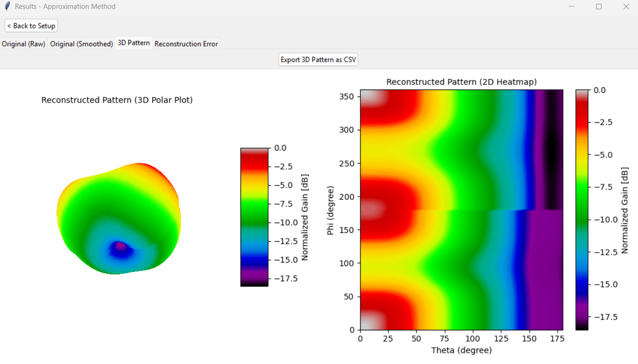Image resolution: width=638 pixels, height=364 pixels.
Task: Open the Original (Smoothed) tab
Action: click(x=81, y=44)
